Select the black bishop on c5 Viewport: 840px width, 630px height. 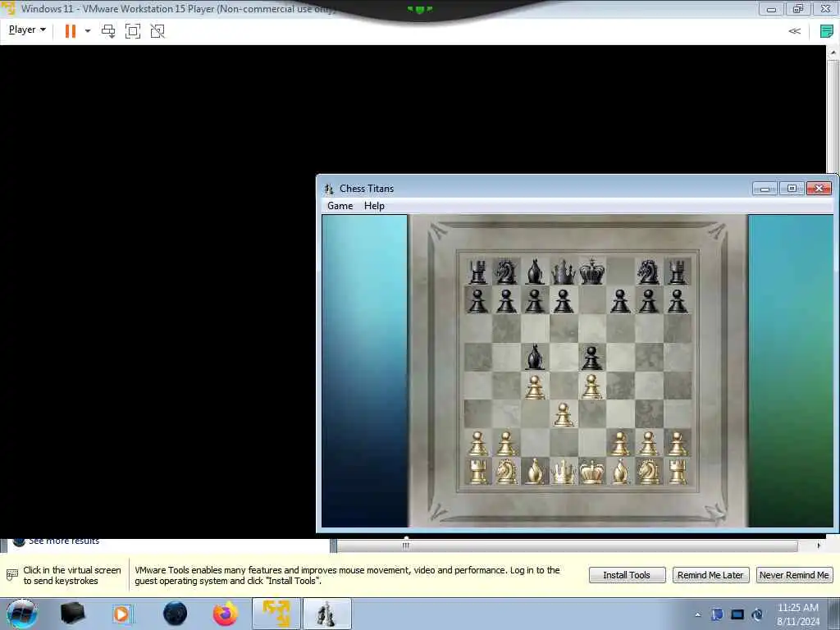click(x=535, y=357)
